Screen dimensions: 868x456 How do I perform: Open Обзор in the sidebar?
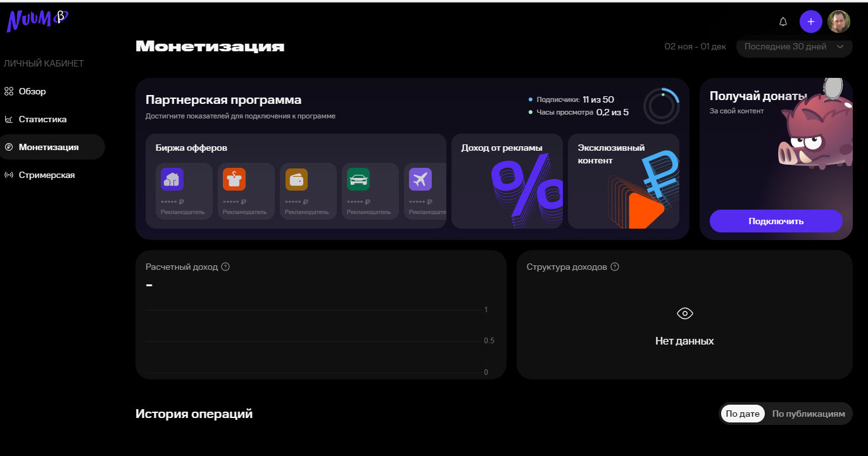(32, 91)
